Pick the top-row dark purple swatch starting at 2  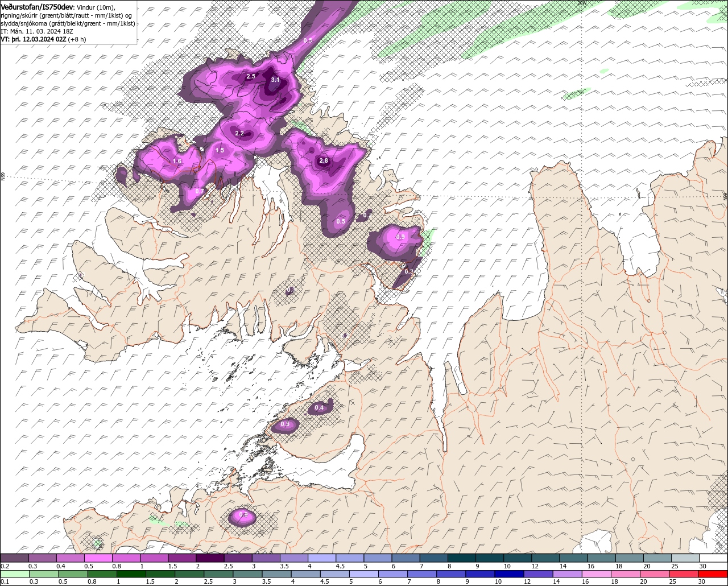tap(210, 558)
